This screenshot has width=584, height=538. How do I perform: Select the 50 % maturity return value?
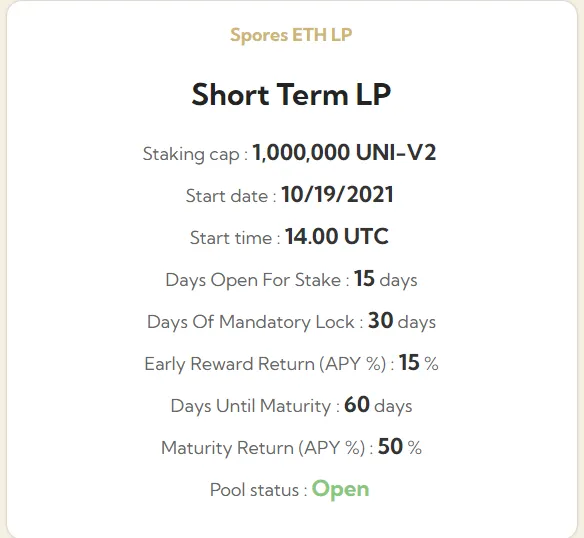point(400,446)
